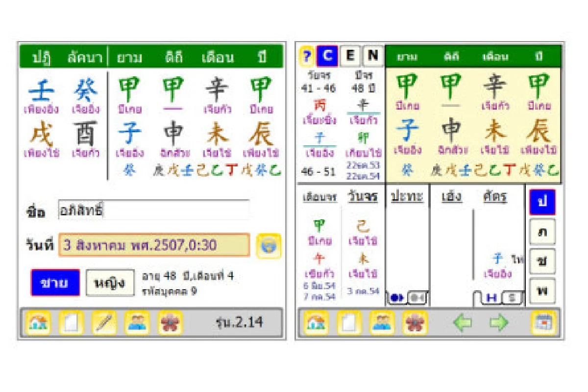Open the red flower icon in the chart window
The width and height of the screenshot is (588, 392).
coord(415,323)
